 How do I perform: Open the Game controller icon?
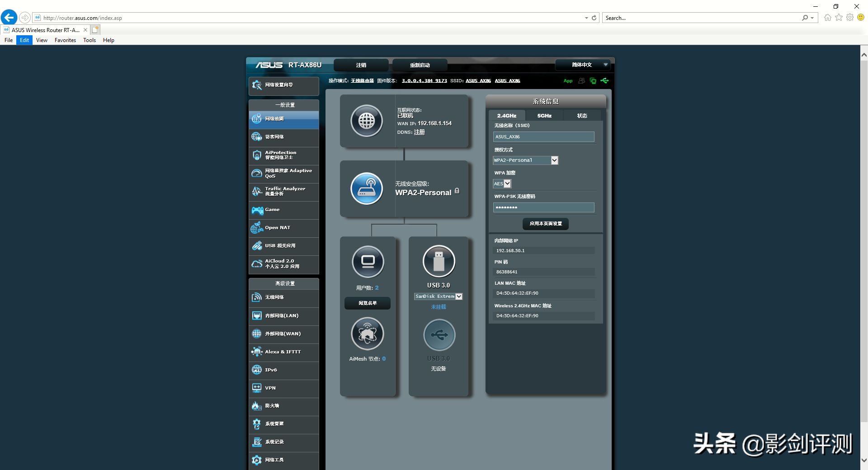tap(257, 210)
